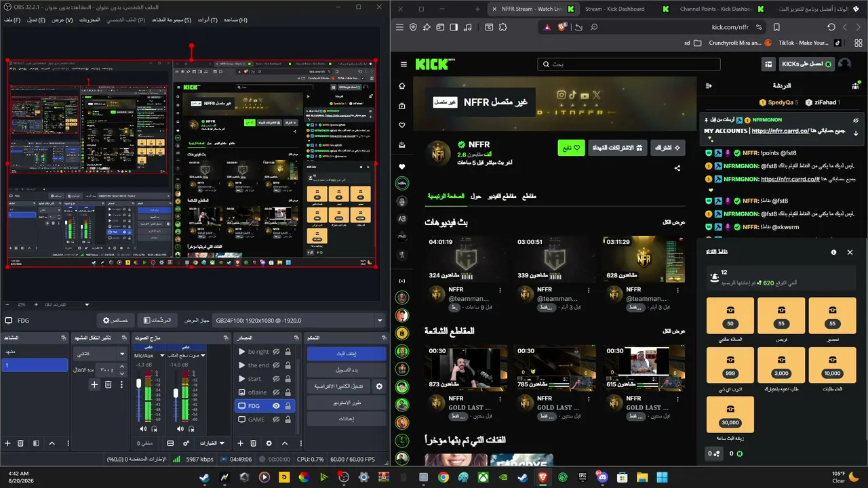The width and height of the screenshot is (868, 488).
Task: Open the Kick channel 'حول' tab
Action: [476, 196]
